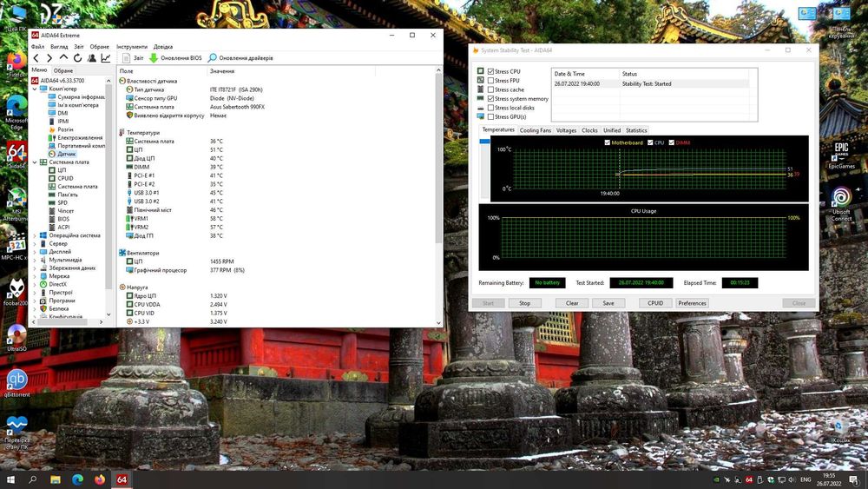Enable the Stress GPU(s) checkbox
Viewport: 868px width, 489px height.
point(490,117)
